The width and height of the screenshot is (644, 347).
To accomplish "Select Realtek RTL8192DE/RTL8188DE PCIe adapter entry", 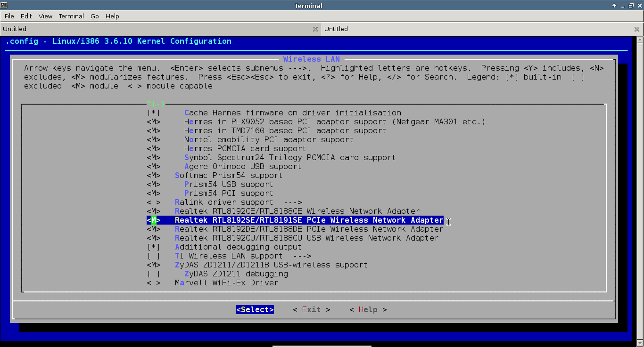I will click(309, 229).
